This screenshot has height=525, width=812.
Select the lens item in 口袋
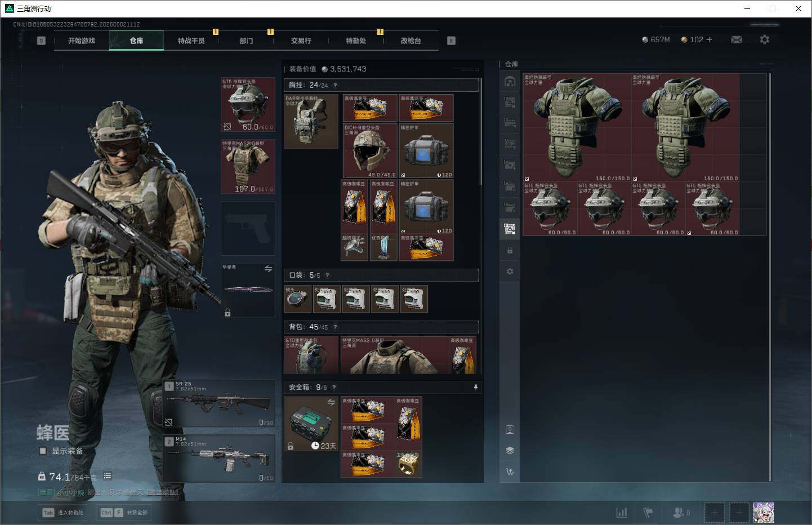click(297, 299)
